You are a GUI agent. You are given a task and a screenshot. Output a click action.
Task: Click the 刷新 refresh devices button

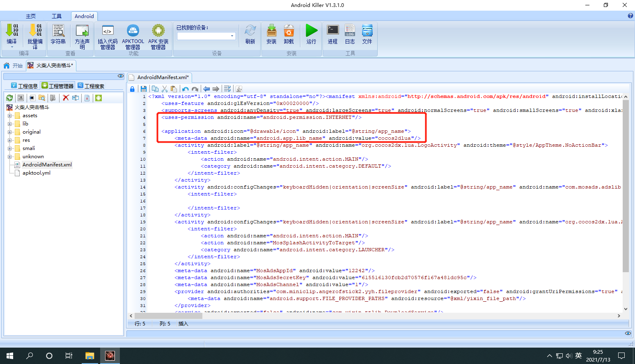click(250, 34)
